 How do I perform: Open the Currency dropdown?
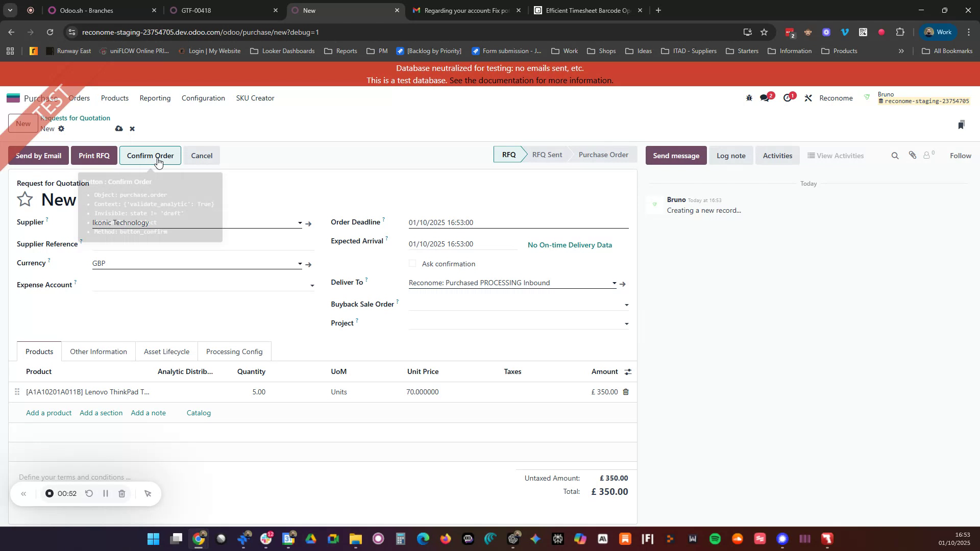[300, 263]
